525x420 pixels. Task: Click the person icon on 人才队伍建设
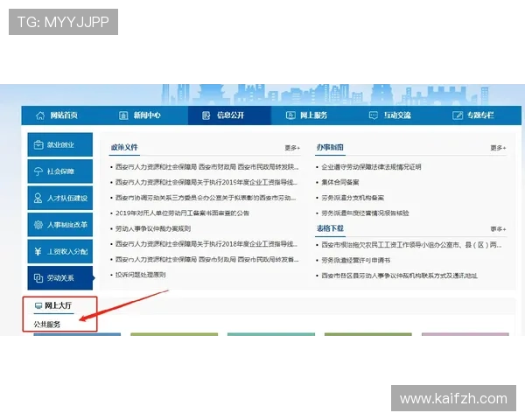click(x=38, y=198)
